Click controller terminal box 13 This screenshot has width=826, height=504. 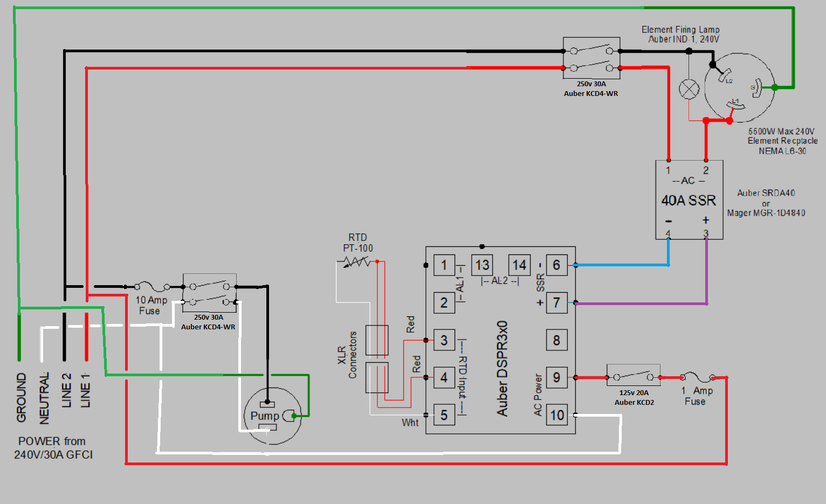point(482,265)
